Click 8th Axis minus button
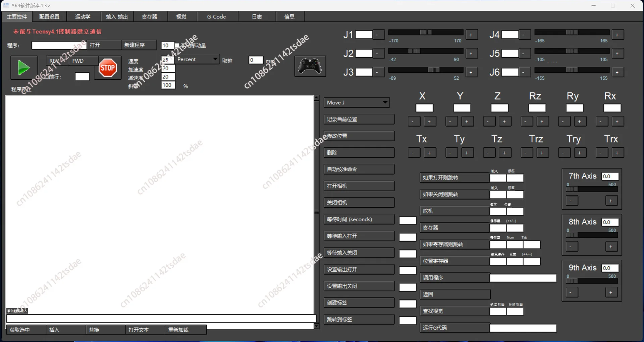The image size is (644, 342). coord(572,247)
